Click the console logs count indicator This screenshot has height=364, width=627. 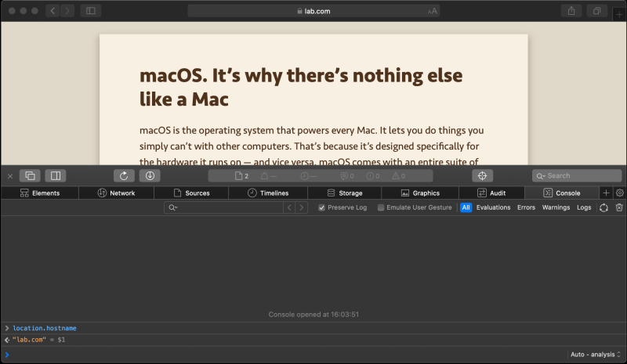pos(347,176)
